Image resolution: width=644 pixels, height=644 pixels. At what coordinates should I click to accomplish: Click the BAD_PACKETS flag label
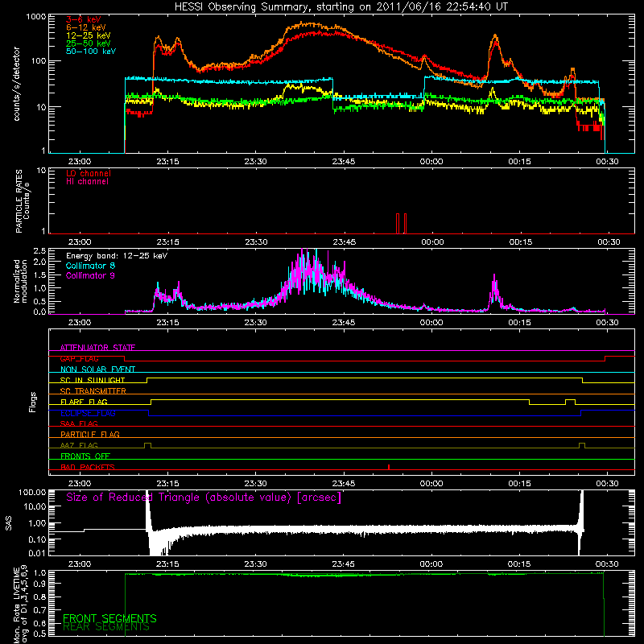(x=88, y=467)
